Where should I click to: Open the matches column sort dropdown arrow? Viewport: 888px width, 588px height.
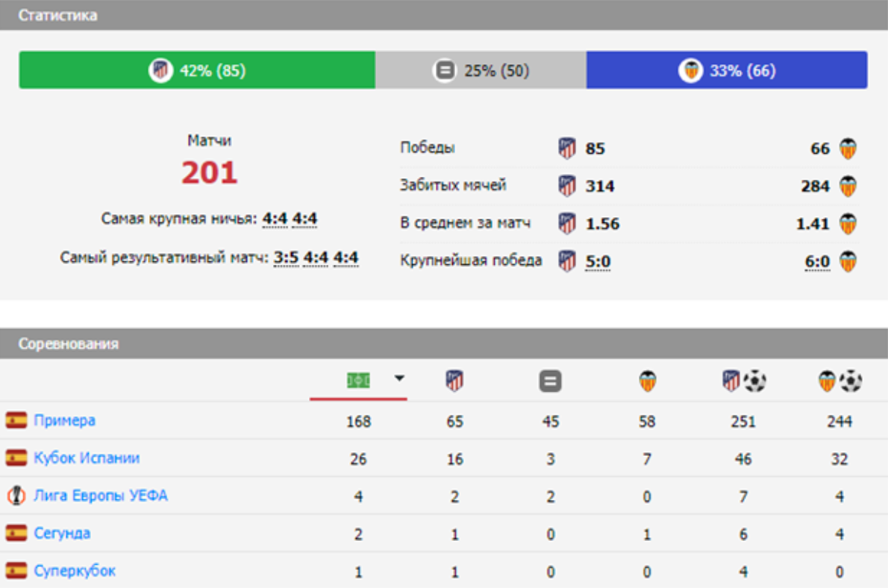pyautogui.click(x=399, y=379)
